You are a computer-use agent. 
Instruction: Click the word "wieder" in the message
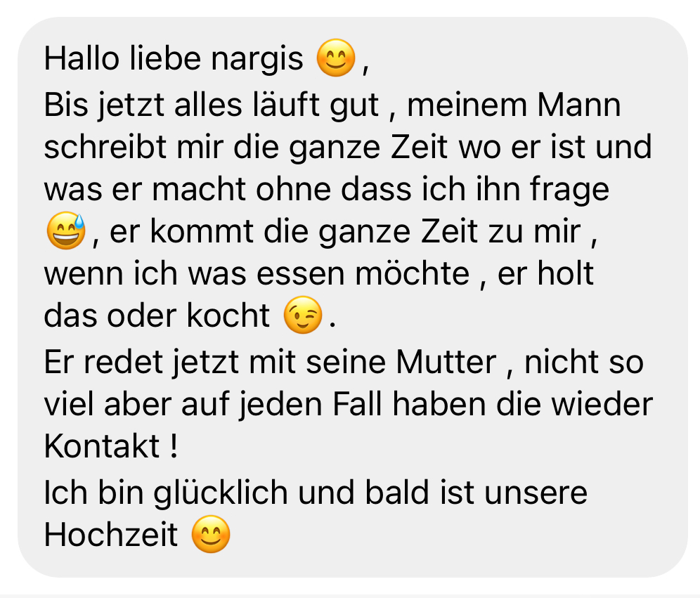point(602,404)
